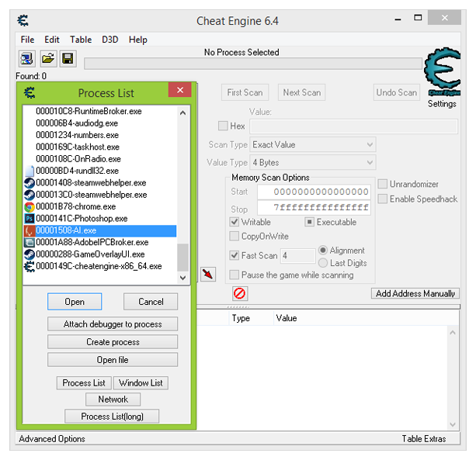The width and height of the screenshot is (476, 460).
Task: Select Steam icon for 000013C0-steamwebhelper.exe
Action: [30, 195]
